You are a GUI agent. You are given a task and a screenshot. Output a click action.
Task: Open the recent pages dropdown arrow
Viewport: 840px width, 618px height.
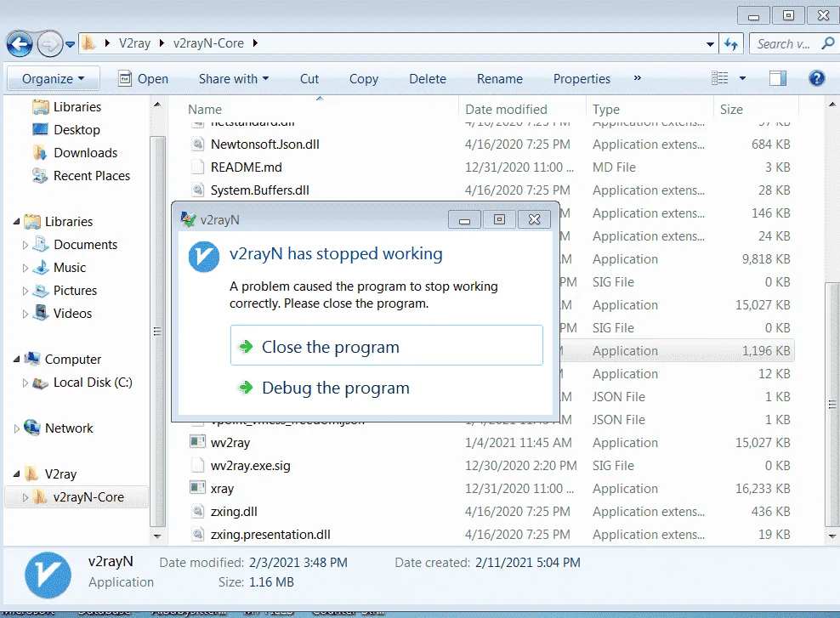70,44
